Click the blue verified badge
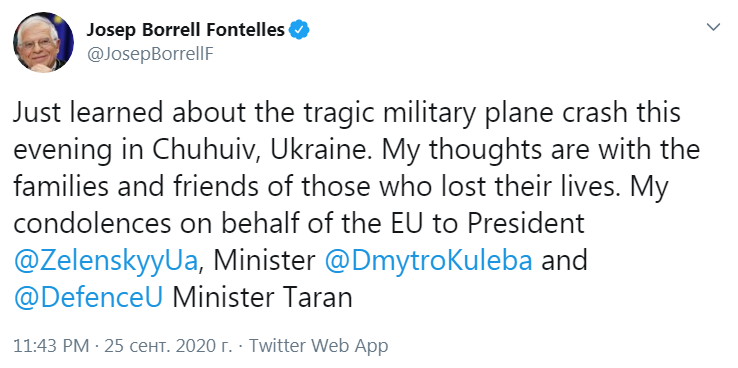 coord(299,30)
